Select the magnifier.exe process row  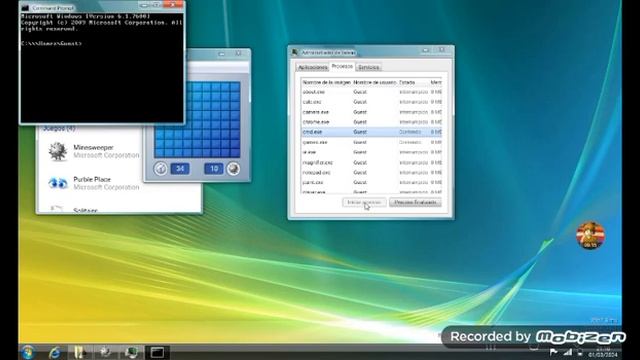(371, 162)
